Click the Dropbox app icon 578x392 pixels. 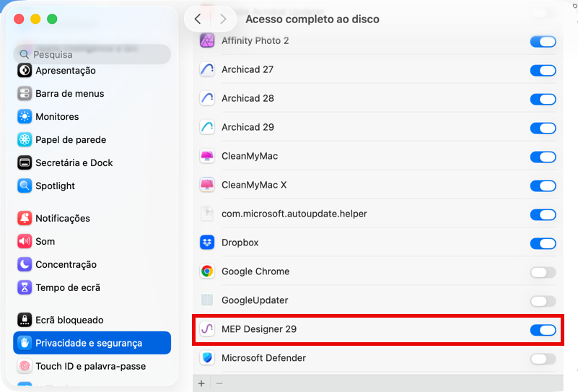[x=207, y=243]
